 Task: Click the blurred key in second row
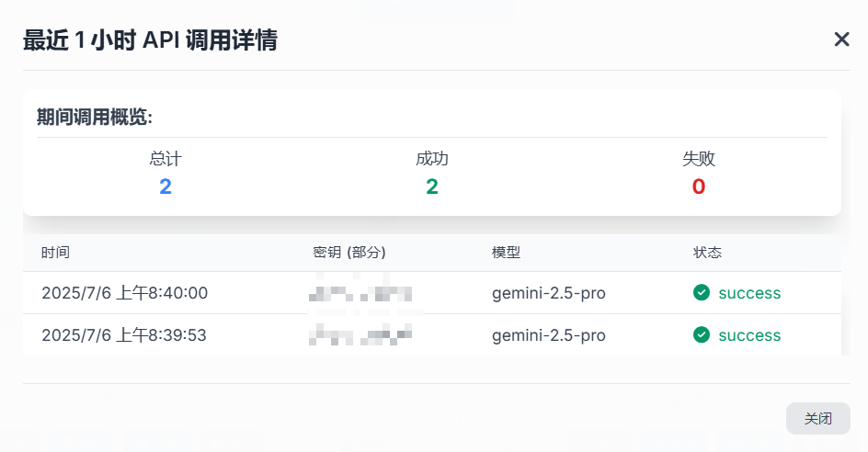pos(360,335)
